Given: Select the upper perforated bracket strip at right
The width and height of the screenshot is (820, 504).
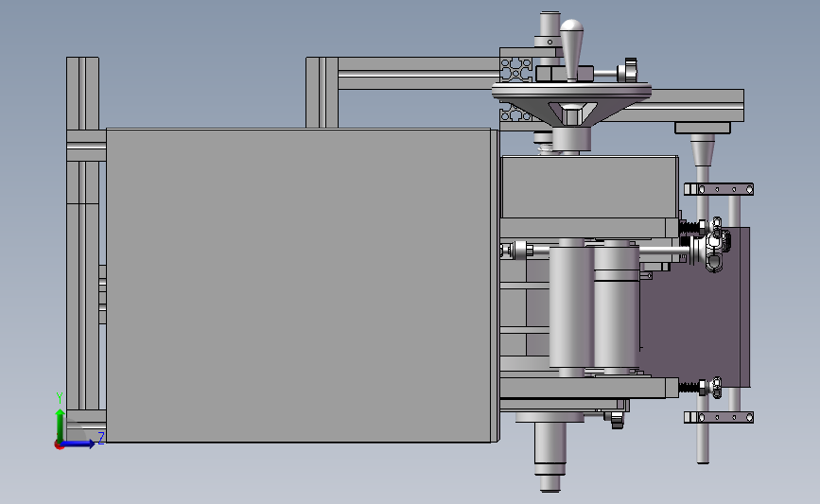Looking at the screenshot, I should (x=719, y=189).
